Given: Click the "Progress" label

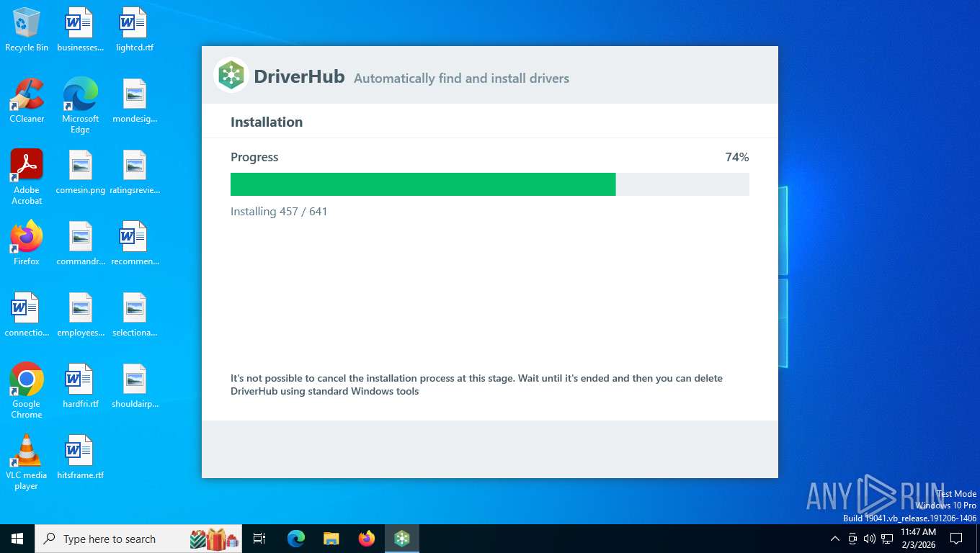Looking at the screenshot, I should click(x=254, y=157).
